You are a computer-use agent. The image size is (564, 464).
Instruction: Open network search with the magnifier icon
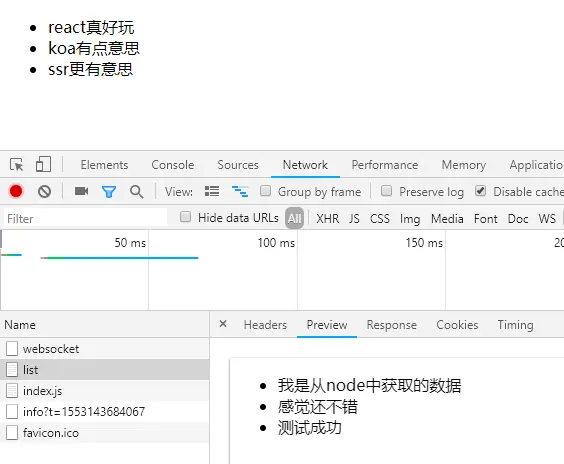[x=137, y=192]
